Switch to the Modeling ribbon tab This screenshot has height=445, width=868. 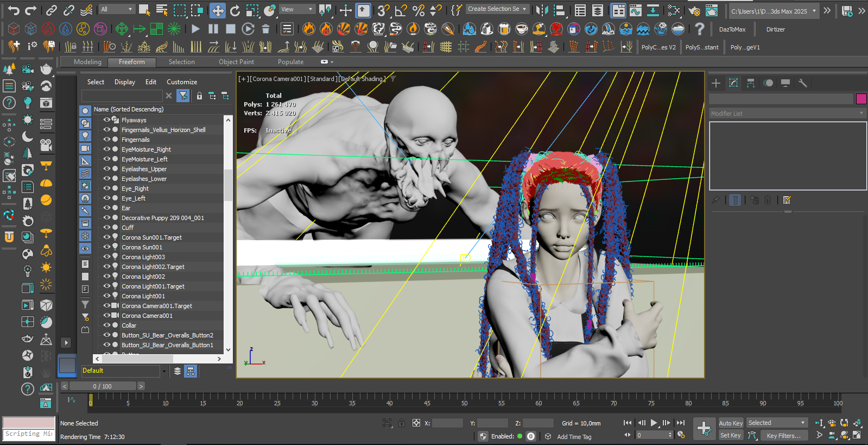[87, 62]
